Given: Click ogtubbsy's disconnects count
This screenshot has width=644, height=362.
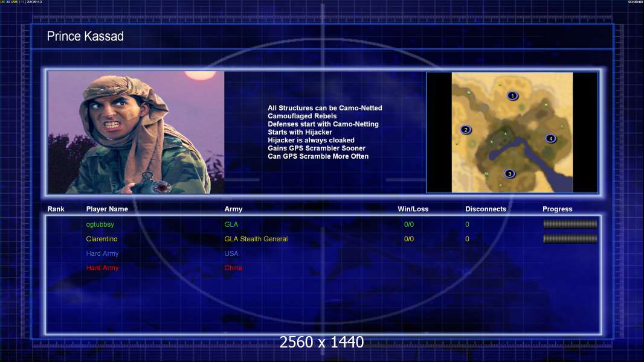Looking at the screenshot, I should click(x=467, y=224).
